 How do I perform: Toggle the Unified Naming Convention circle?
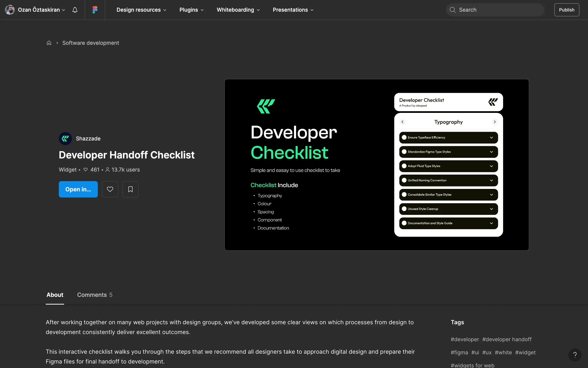click(404, 180)
